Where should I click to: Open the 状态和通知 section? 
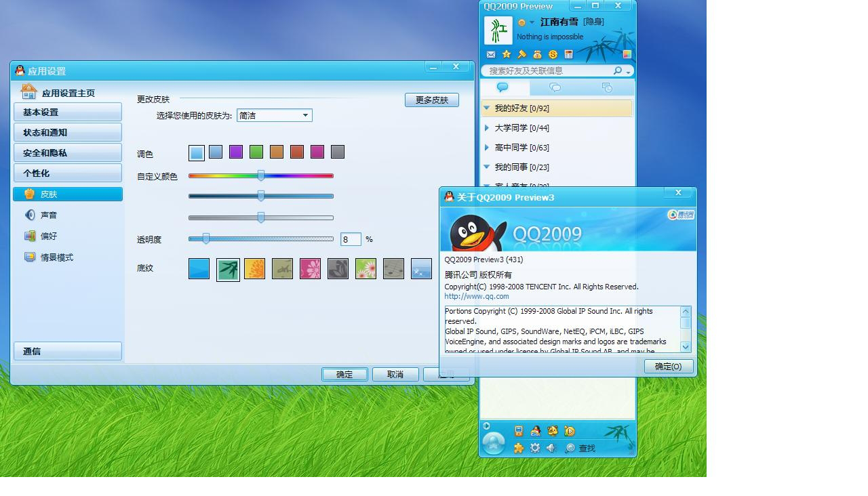(68, 132)
